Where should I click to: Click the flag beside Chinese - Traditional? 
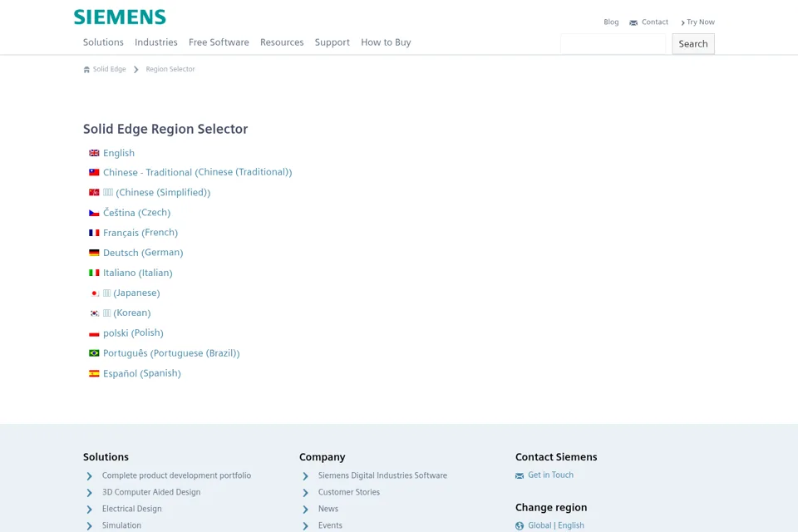[x=94, y=172]
